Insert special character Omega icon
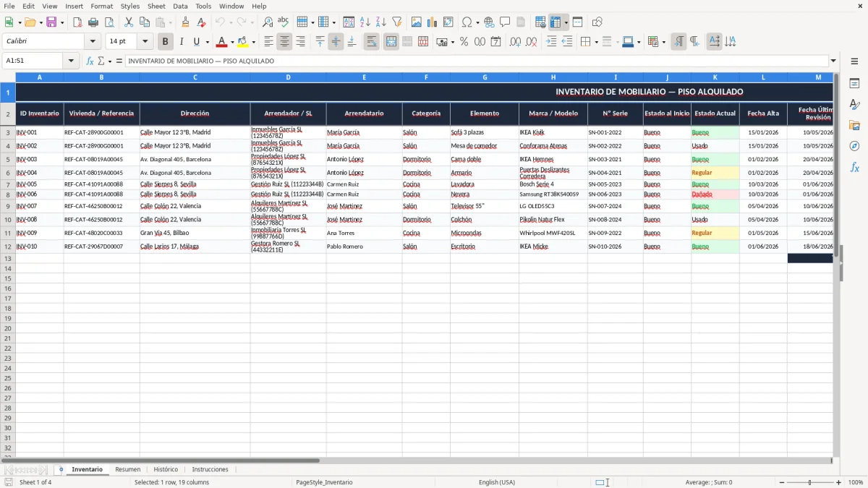The image size is (868, 488). (x=467, y=22)
